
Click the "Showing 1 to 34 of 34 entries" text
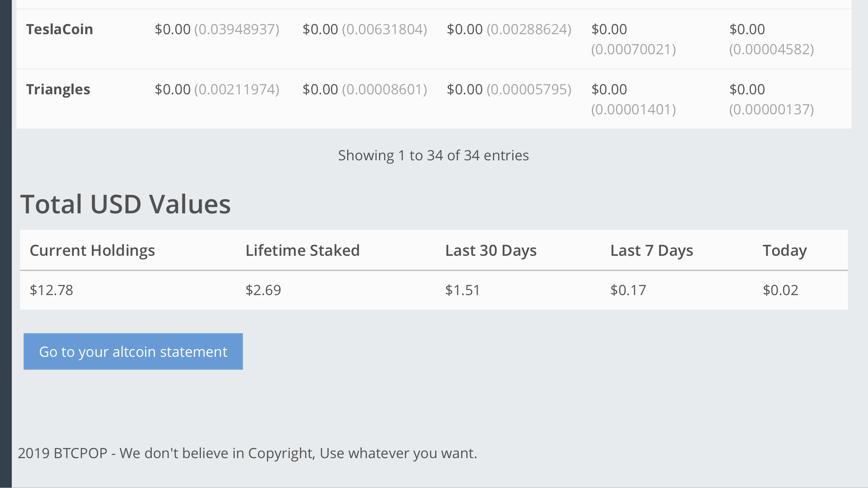point(433,156)
